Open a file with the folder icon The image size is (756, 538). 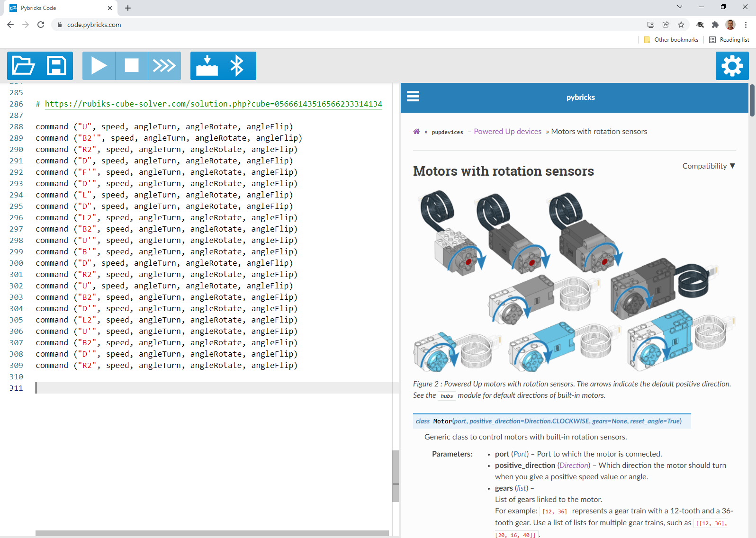[x=24, y=66]
